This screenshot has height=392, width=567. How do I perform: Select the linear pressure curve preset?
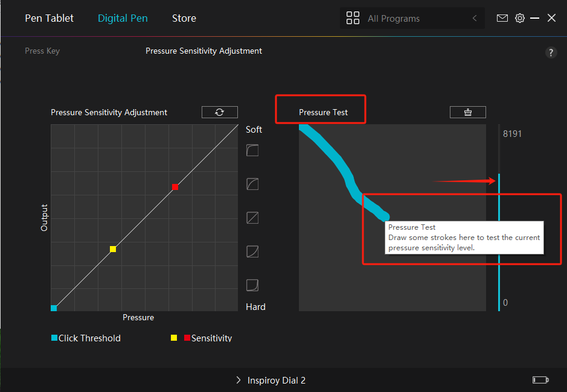pyautogui.click(x=252, y=218)
